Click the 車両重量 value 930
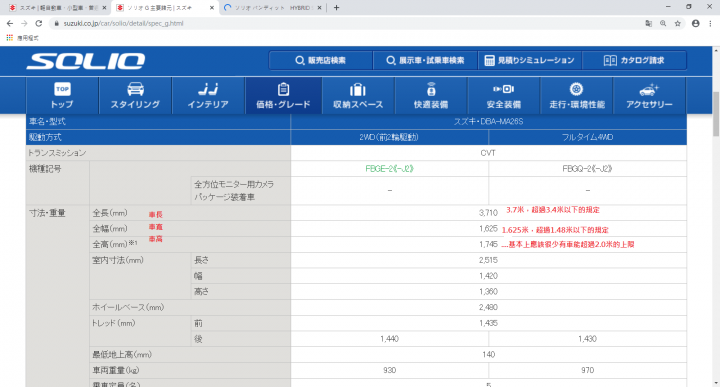720x387 pixels. 389,370
